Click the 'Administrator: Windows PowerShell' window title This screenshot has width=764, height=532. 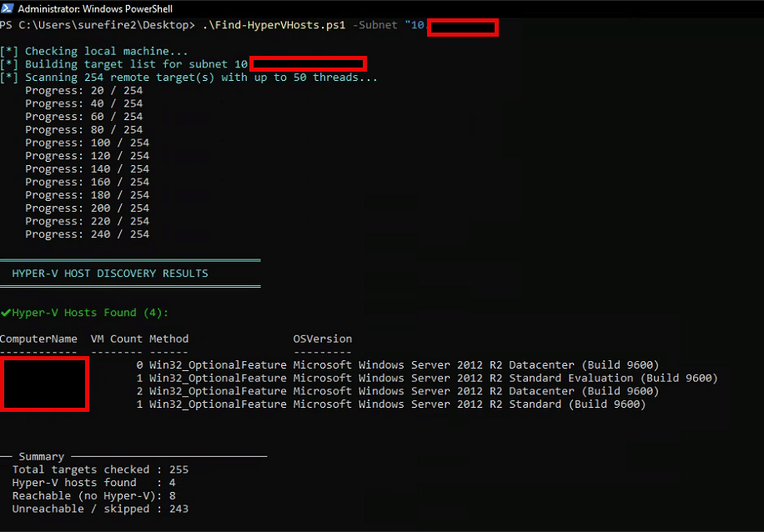[95, 9]
